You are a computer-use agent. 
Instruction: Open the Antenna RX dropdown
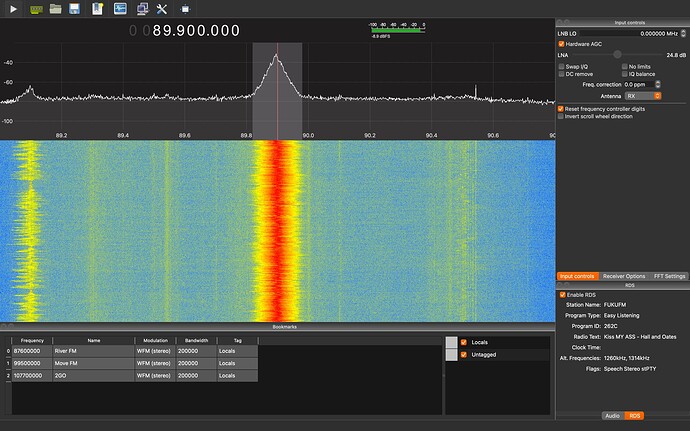(643, 95)
